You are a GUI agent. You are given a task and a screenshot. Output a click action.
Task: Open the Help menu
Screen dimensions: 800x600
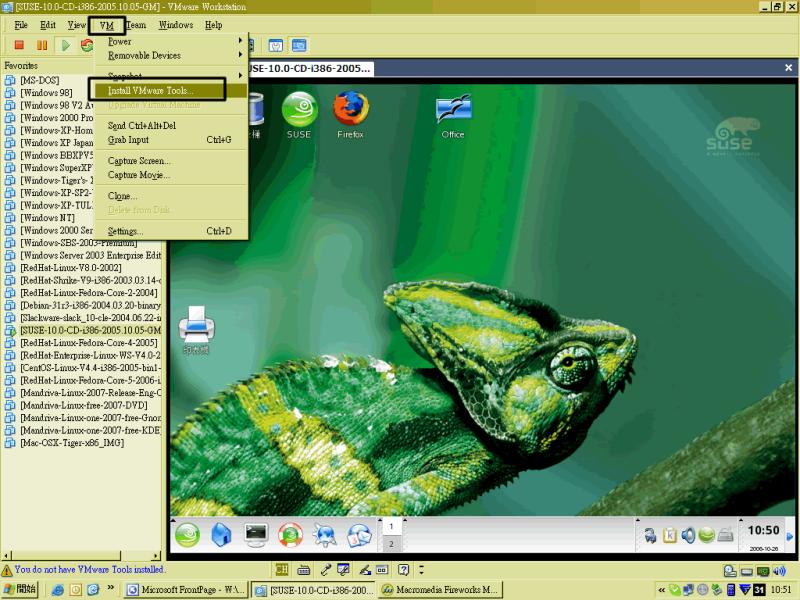pos(213,25)
